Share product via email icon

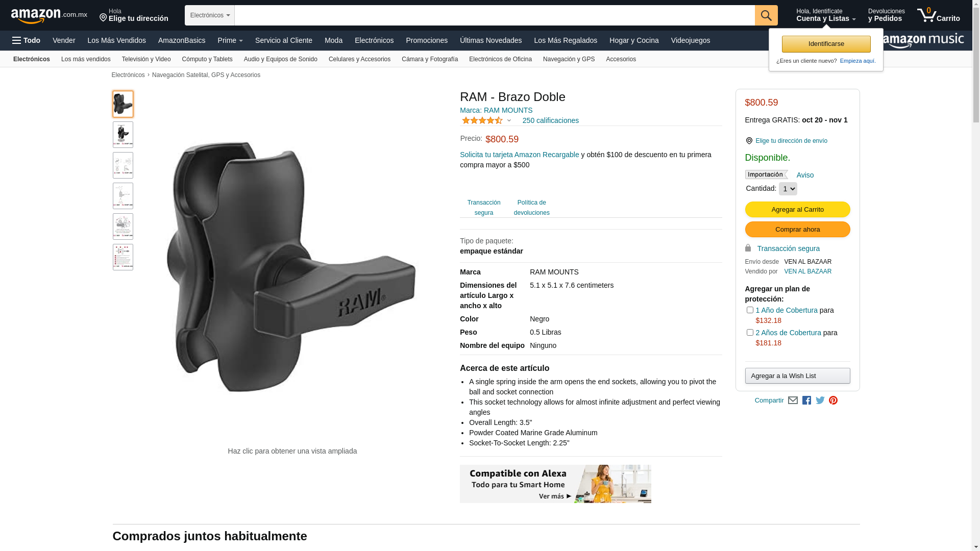click(x=793, y=400)
